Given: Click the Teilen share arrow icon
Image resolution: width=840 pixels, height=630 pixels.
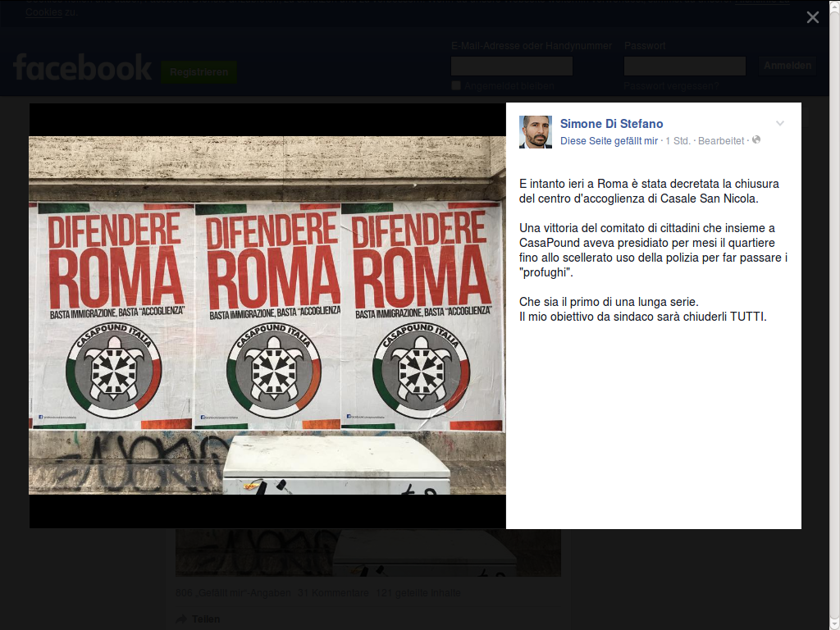Looking at the screenshot, I should [181, 619].
